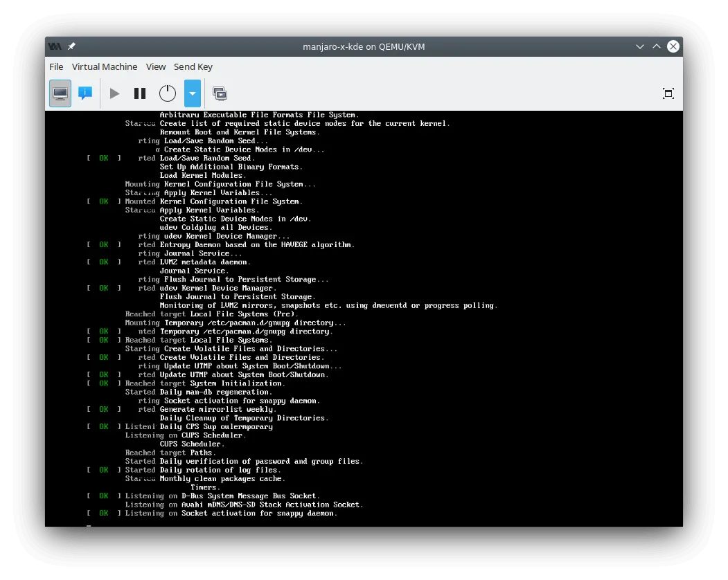The image size is (728, 580).
Task: Power on the virtual machine
Action: (x=114, y=93)
